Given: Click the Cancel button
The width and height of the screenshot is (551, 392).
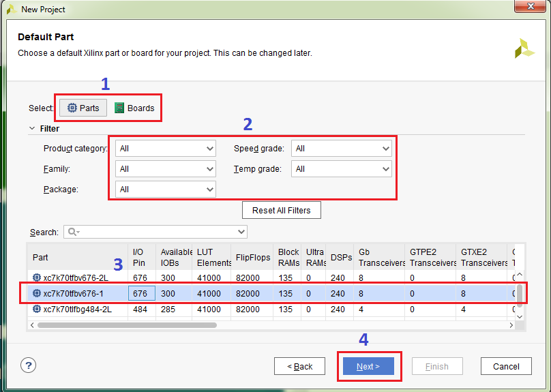Looking at the screenshot, I should [506, 366].
